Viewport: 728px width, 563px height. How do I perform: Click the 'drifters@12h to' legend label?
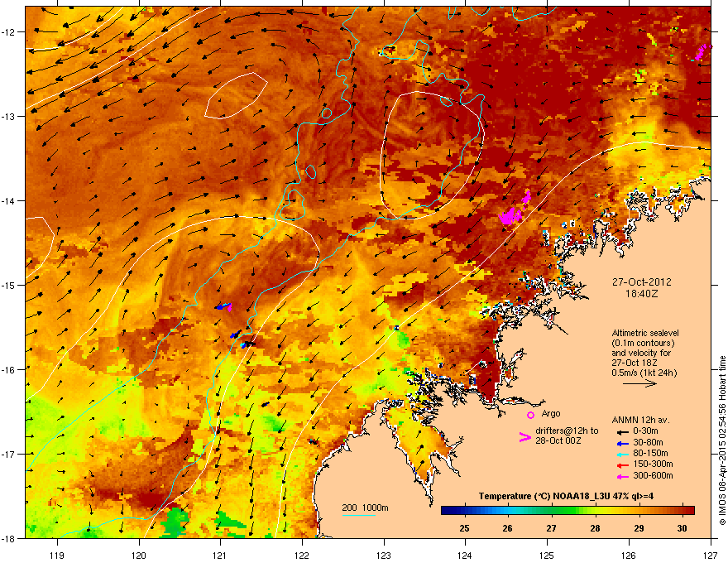point(567,431)
